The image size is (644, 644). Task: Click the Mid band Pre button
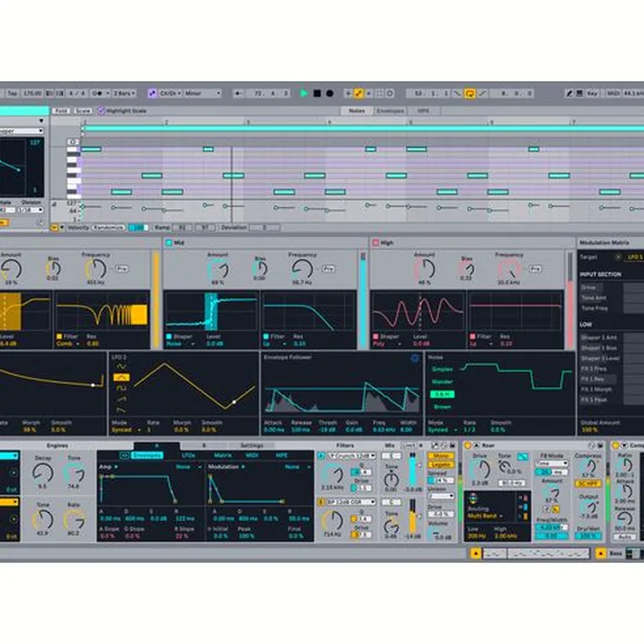point(328,269)
